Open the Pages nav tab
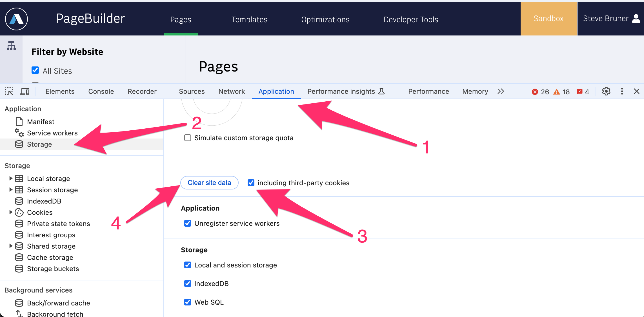This screenshot has height=317, width=644. [181, 19]
